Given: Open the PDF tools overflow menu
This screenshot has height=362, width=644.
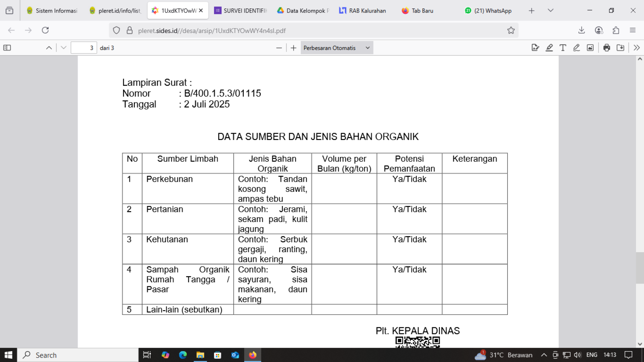Looking at the screenshot, I should click(x=637, y=48).
